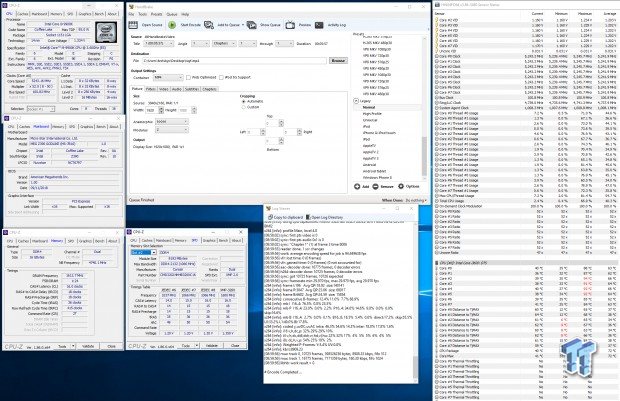Click Validate in the CPU-Z SPD window
This screenshot has width=620, height=401.
click(x=212, y=346)
